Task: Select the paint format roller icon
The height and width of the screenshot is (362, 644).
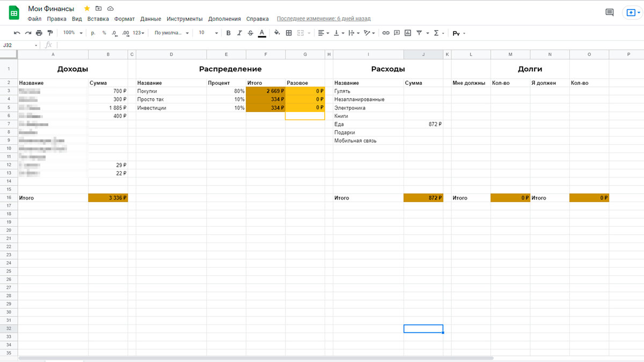Action: click(50, 33)
